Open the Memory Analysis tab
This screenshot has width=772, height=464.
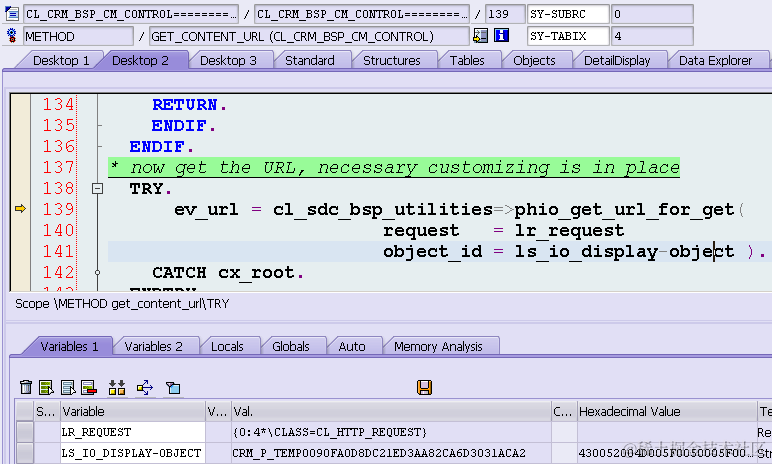pyautogui.click(x=438, y=346)
